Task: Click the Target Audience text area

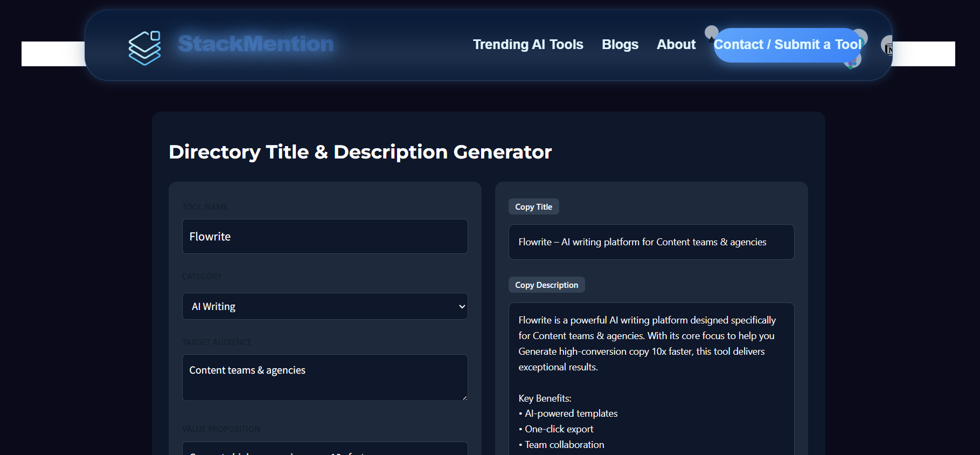Action: tap(325, 377)
